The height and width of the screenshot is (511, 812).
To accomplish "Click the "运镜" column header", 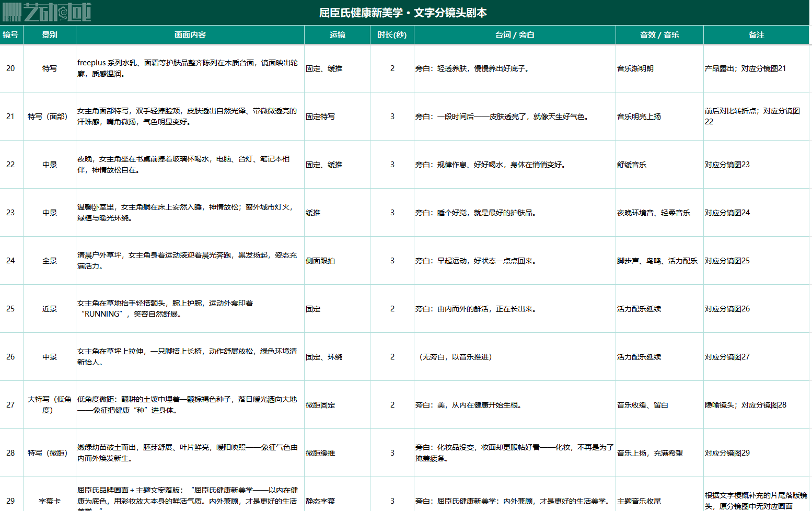I will pos(338,35).
